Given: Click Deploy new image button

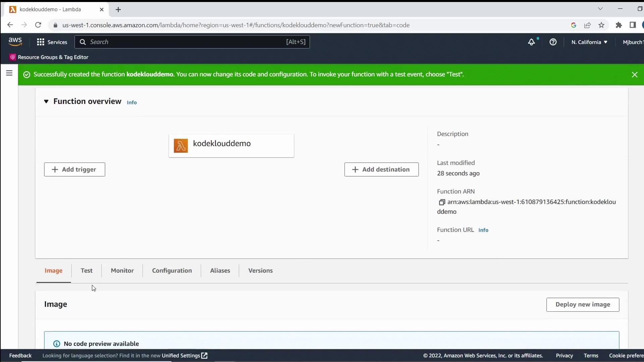Looking at the screenshot, I should [x=583, y=304].
